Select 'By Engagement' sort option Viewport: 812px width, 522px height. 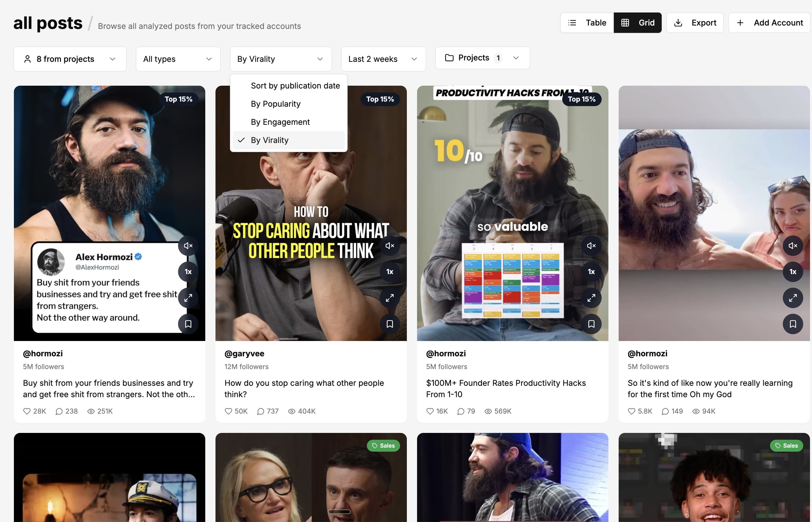pyautogui.click(x=289, y=122)
